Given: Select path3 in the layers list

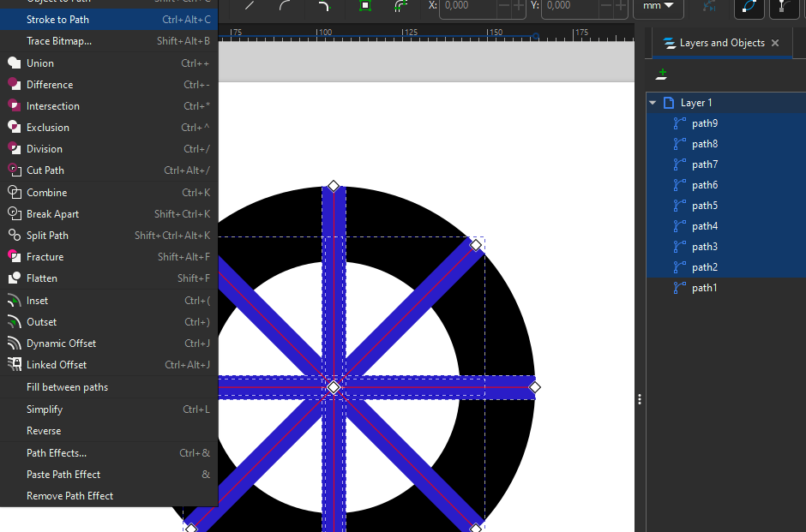Looking at the screenshot, I should tap(725, 247).
